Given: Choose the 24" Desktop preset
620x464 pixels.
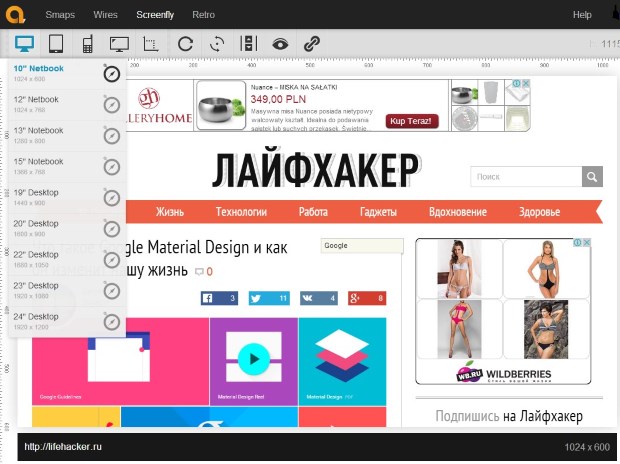Looking at the screenshot, I should (x=66, y=322).
